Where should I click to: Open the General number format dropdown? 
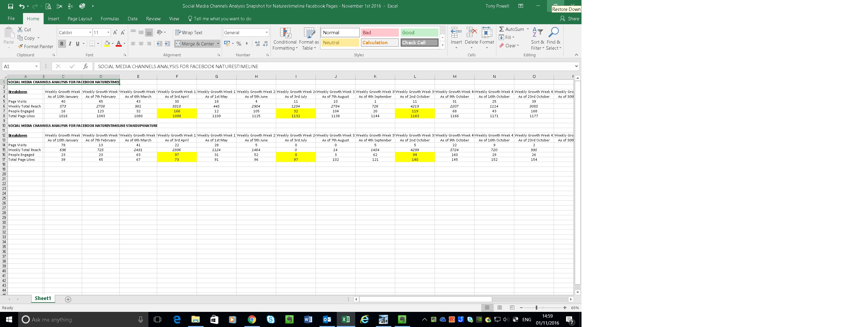click(267, 32)
